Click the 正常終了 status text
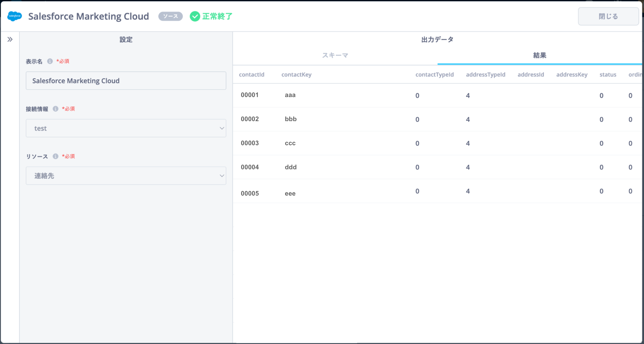This screenshot has width=644, height=344. 217,16
